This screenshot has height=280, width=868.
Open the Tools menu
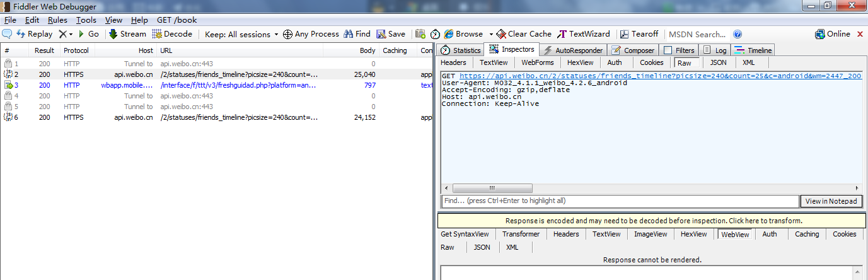[86, 20]
